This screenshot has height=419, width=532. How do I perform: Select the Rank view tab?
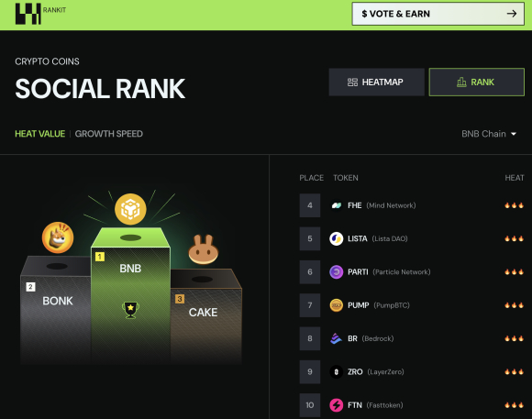coord(477,83)
